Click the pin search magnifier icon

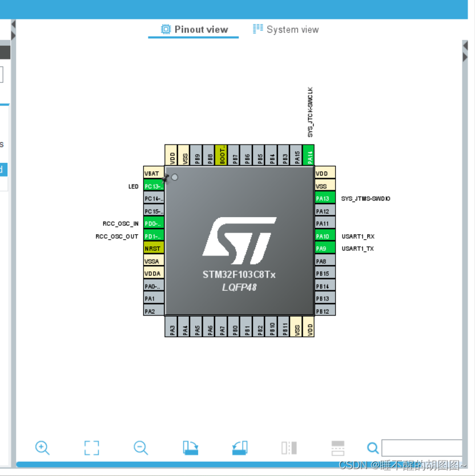373,448
